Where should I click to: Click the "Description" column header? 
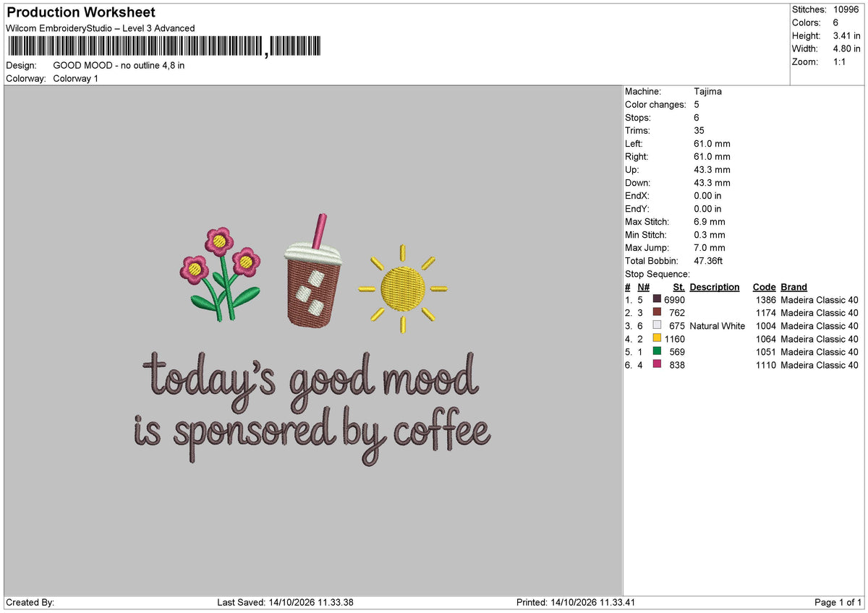pos(715,286)
